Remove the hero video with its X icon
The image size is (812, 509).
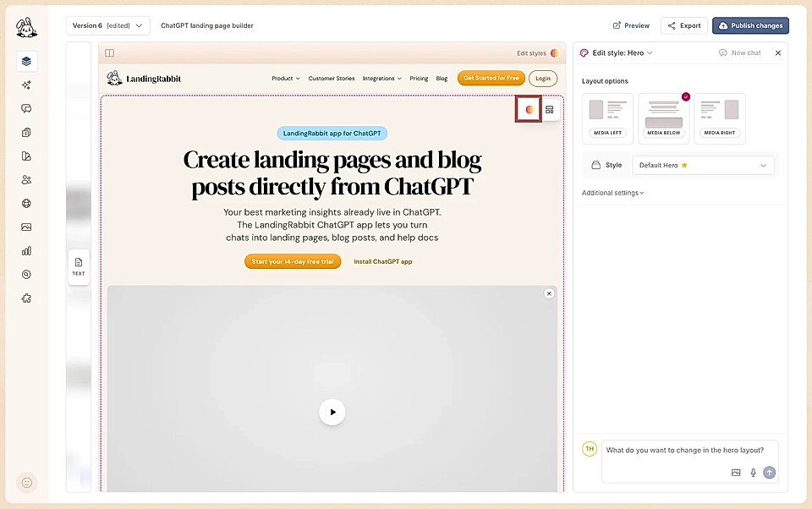[x=549, y=293]
